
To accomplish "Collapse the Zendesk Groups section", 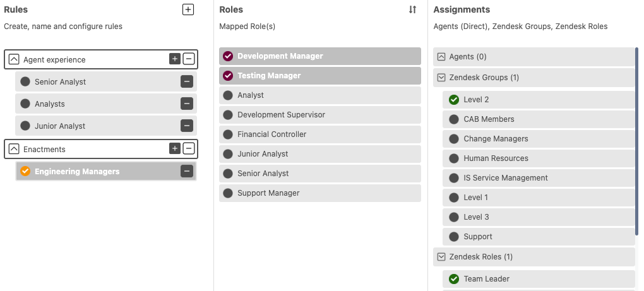I will pos(441,78).
